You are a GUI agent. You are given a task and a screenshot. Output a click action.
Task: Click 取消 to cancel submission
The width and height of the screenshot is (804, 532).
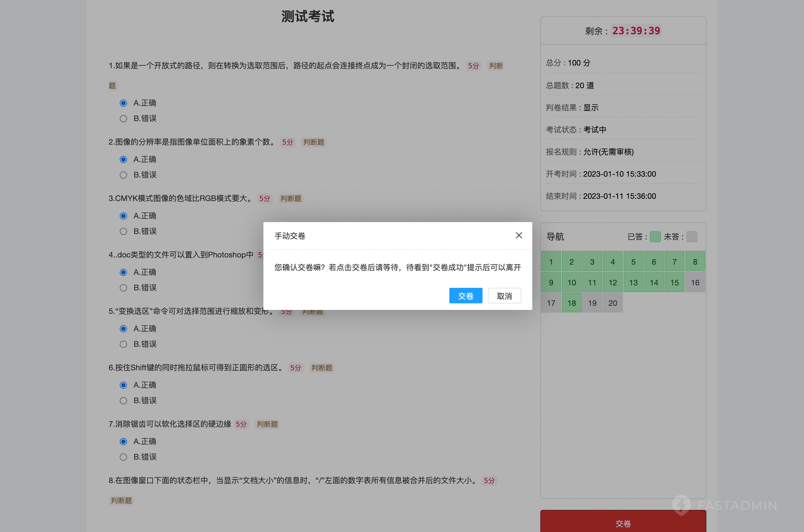[x=504, y=296]
